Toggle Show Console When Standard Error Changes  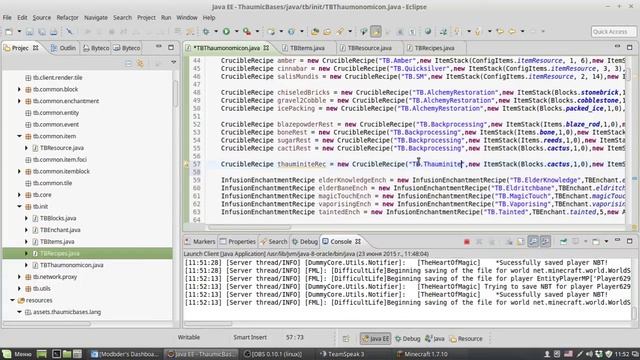(545, 242)
